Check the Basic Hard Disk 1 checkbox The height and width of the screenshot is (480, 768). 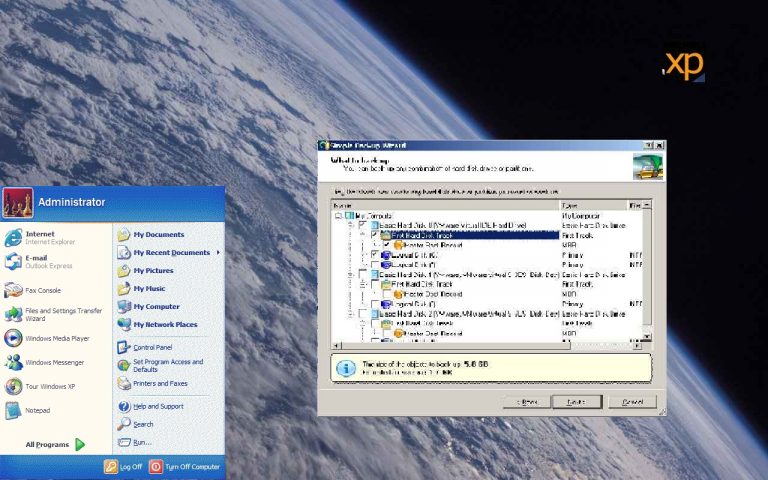point(362,274)
